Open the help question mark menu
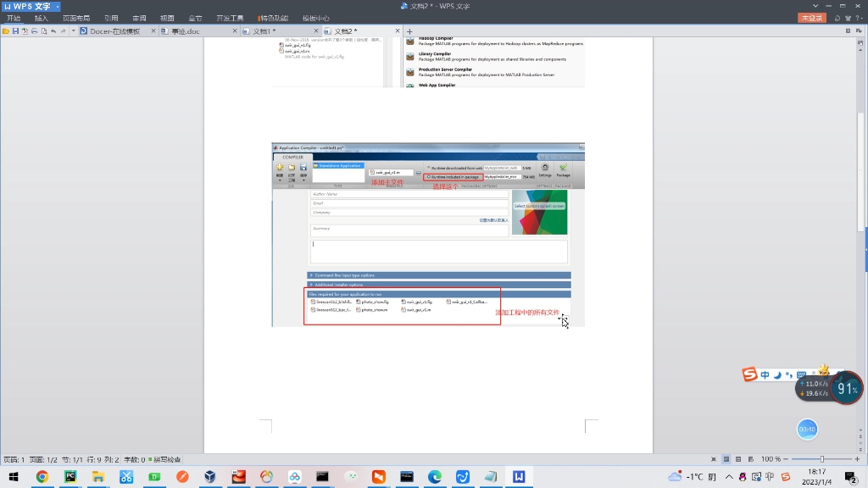 click(x=858, y=19)
